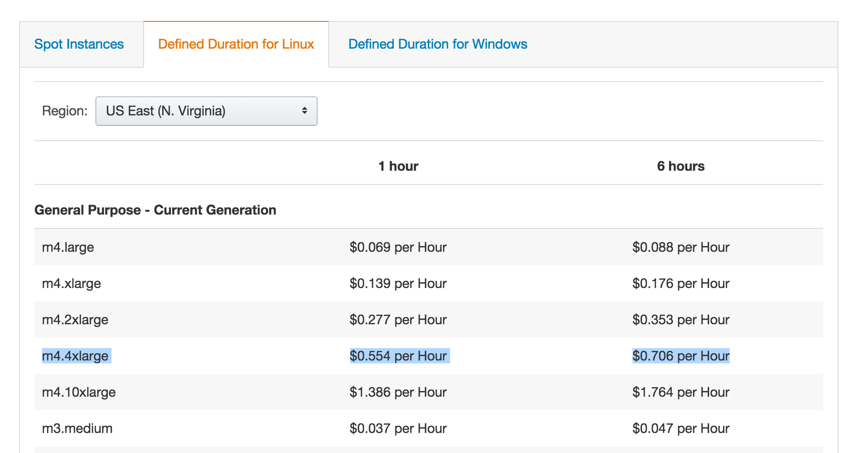Image resolution: width=868 pixels, height=453 pixels.
Task: Click the $0.088 per Hour price
Action: [681, 247]
